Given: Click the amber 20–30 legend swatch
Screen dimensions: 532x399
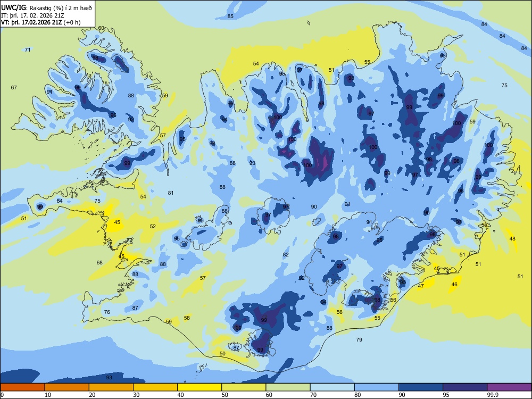Looking at the screenshot, I should tap(111, 387).
